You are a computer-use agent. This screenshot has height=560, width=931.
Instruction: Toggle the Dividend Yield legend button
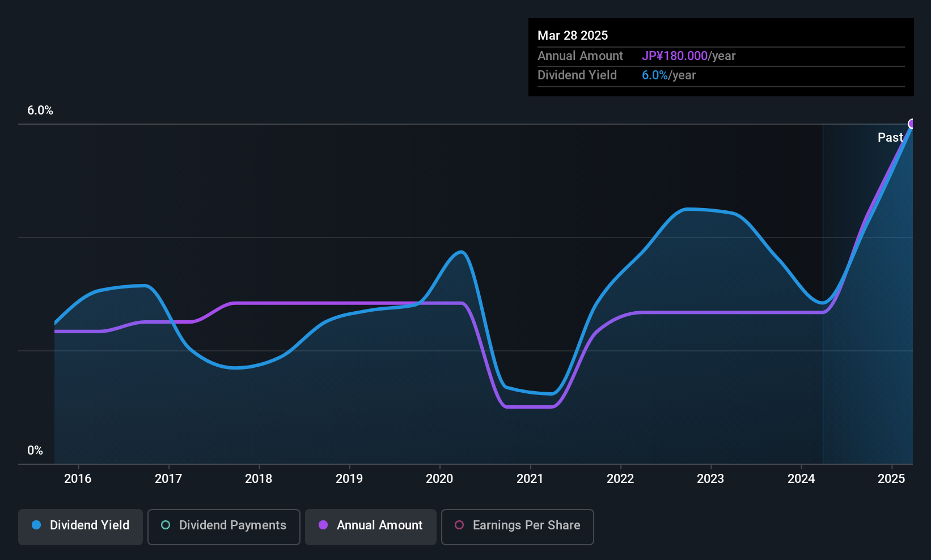tap(81, 526)
